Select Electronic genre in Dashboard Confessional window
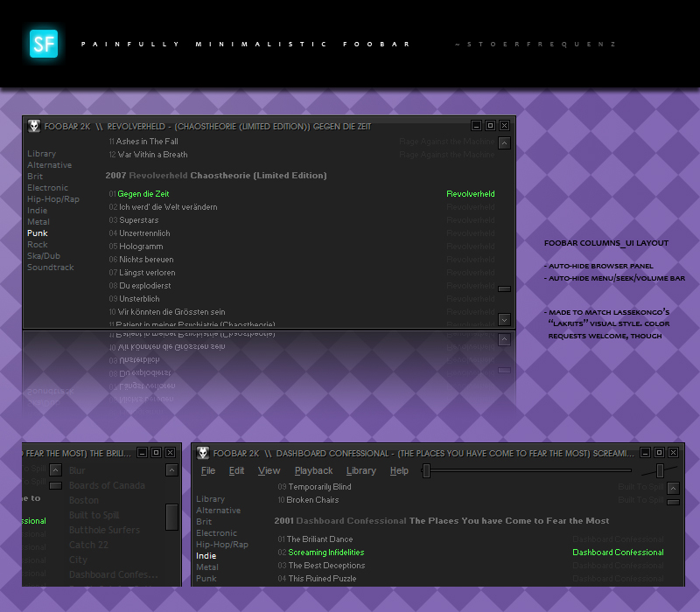The height and width of the screenshot is (612, 700). tap(216, 533)
